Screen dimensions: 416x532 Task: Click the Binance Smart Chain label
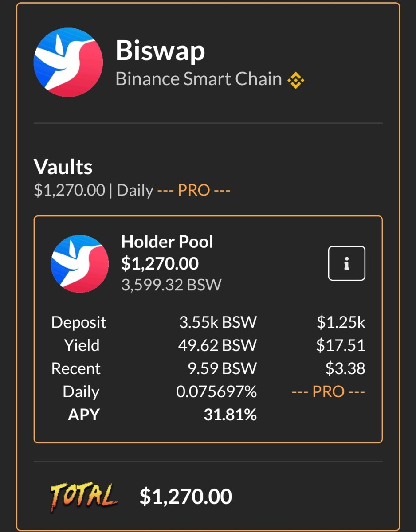[199, 79]
